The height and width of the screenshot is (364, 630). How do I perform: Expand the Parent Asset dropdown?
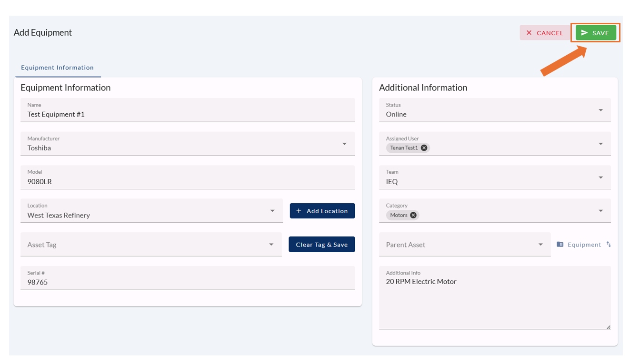pyautogui.click(x=540, y=245)
